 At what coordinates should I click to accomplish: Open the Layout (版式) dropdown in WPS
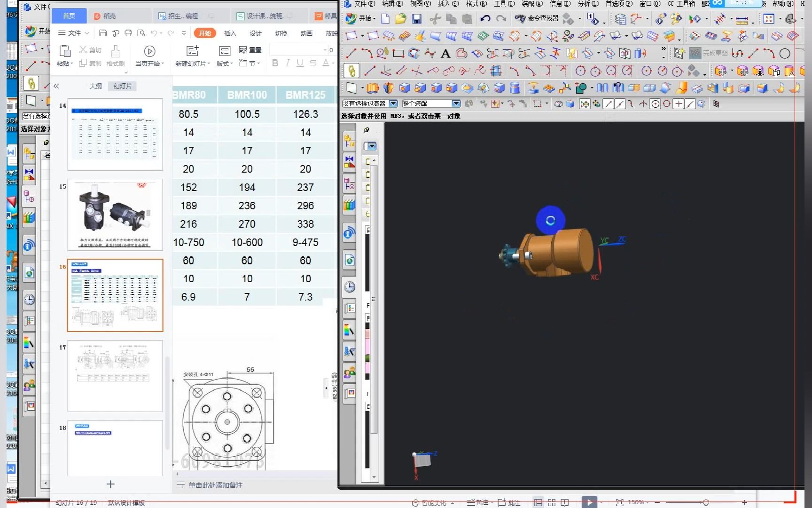pos(225,56)
